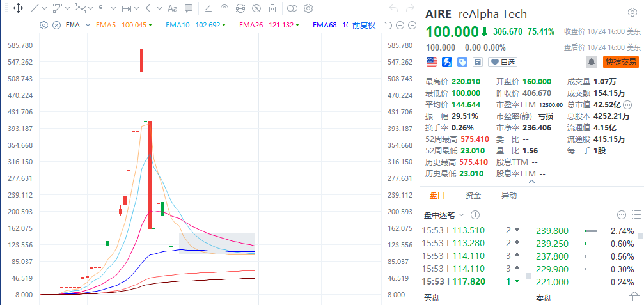The width and height of the screenshot is (644, 305).
Task: Undo the last drawing action
Action: pyautogui.click(x=393, y=8)
